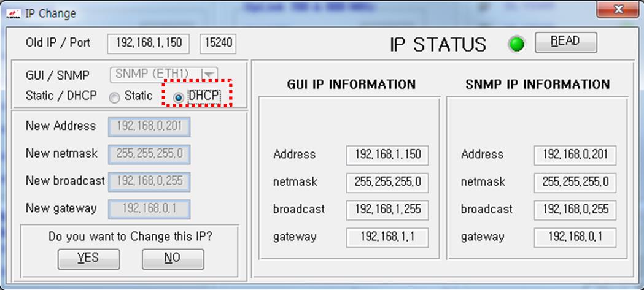Click the Static / DHCP label
This screenshot has height=290, width=644.
coord(61,96)
